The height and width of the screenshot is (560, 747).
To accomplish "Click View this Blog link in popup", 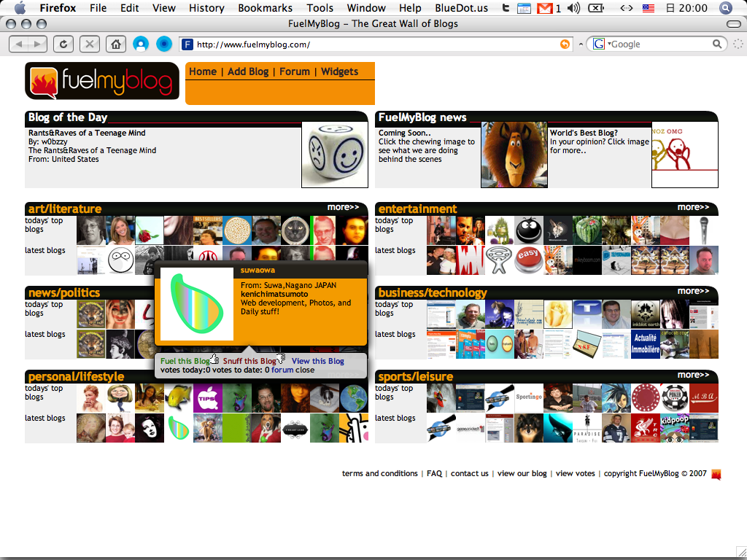I will point(318,361).
